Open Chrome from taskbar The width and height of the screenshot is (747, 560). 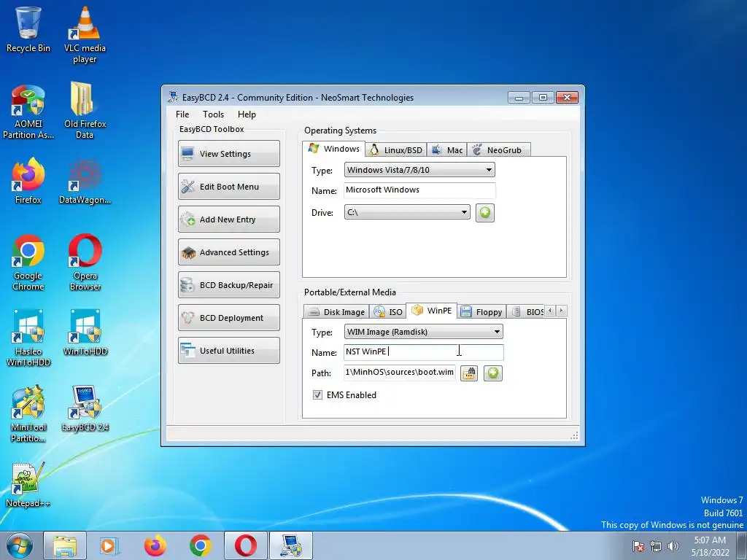(x=200, y=545)
